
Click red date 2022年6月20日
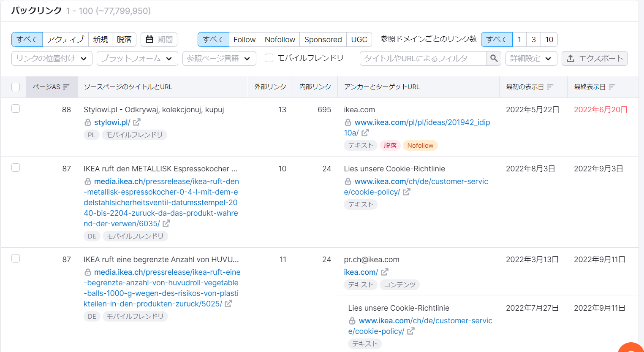601,109
